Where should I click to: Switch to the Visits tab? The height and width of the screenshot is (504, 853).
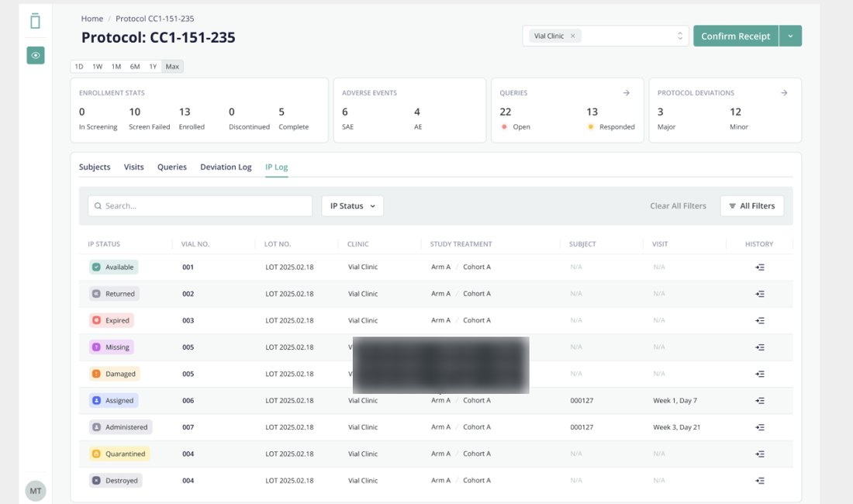coord(134,167)
